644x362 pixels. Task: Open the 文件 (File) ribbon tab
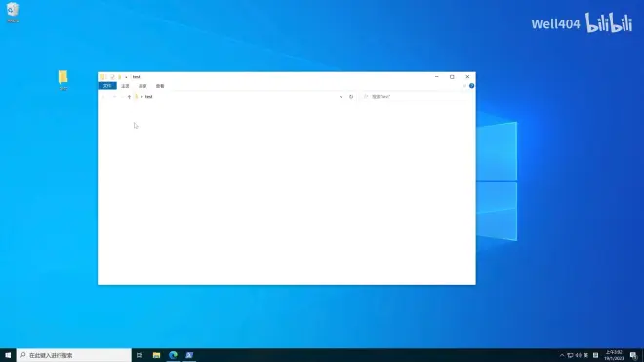click(x=107, y=86)
